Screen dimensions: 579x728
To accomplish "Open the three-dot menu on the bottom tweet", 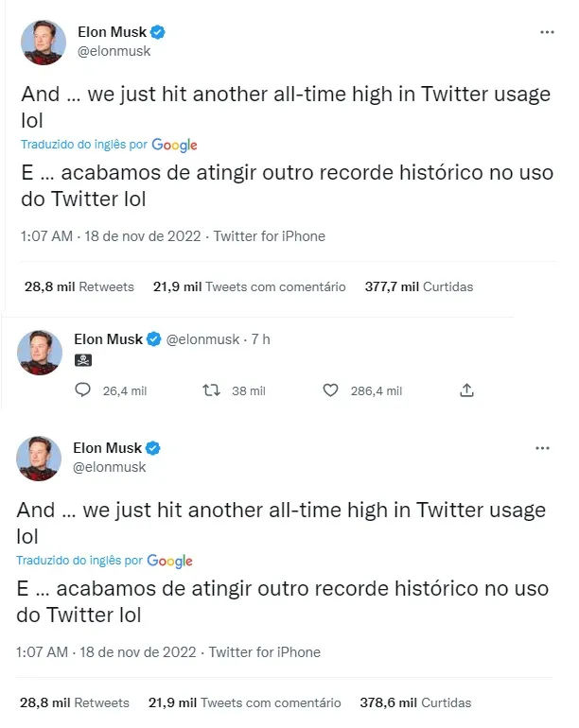I will point(543,447).
